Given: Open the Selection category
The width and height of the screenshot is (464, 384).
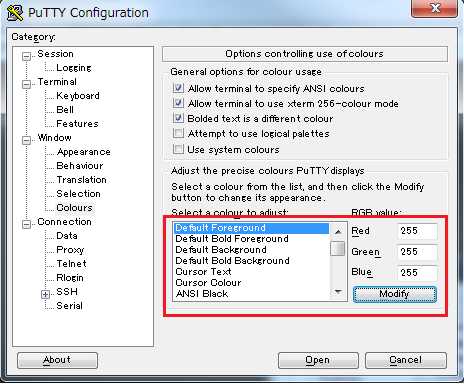Looking at the screenshot, I should point(78,194).
